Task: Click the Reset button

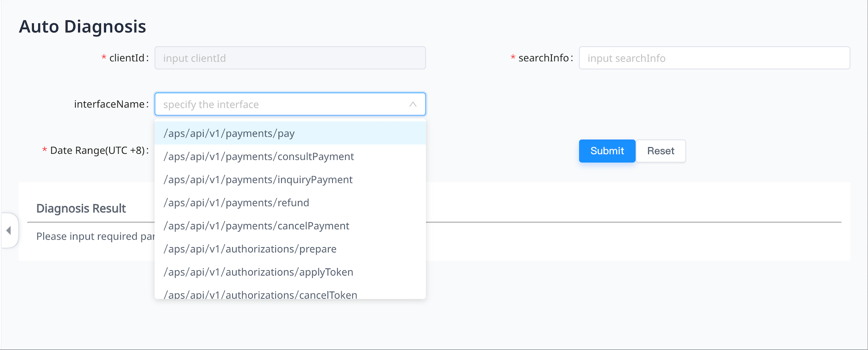Action: tap(660, 151)
